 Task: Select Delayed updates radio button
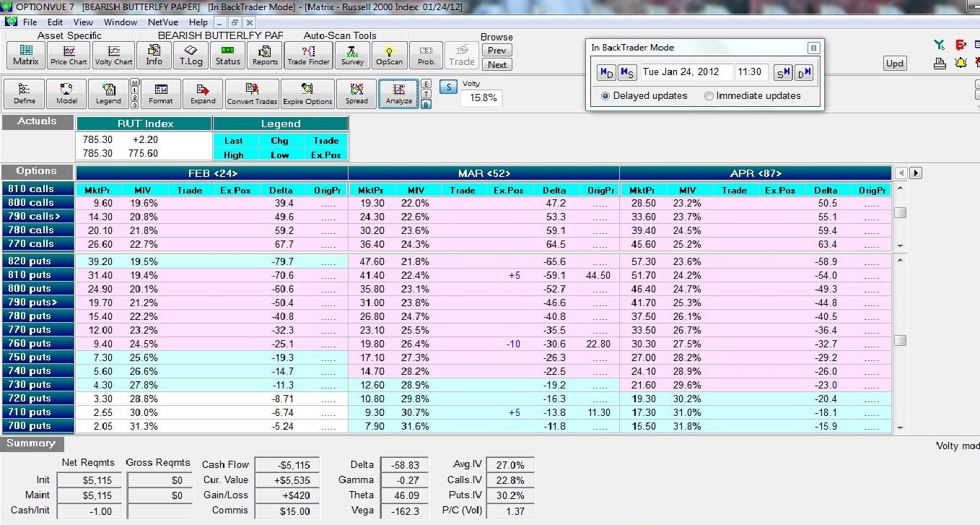tap(605, 95)
